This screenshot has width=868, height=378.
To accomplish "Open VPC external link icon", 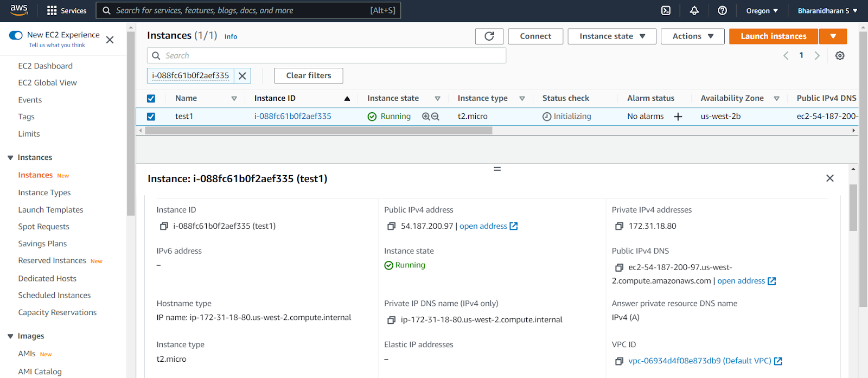I will [x=778, y=361].
